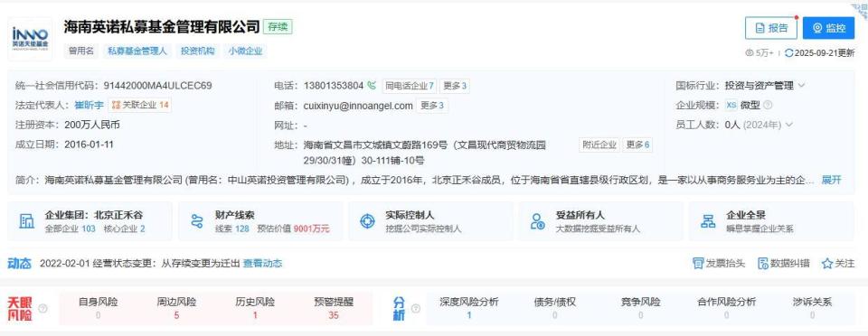Open 附近企业 nearby companies

click(599, 145)
